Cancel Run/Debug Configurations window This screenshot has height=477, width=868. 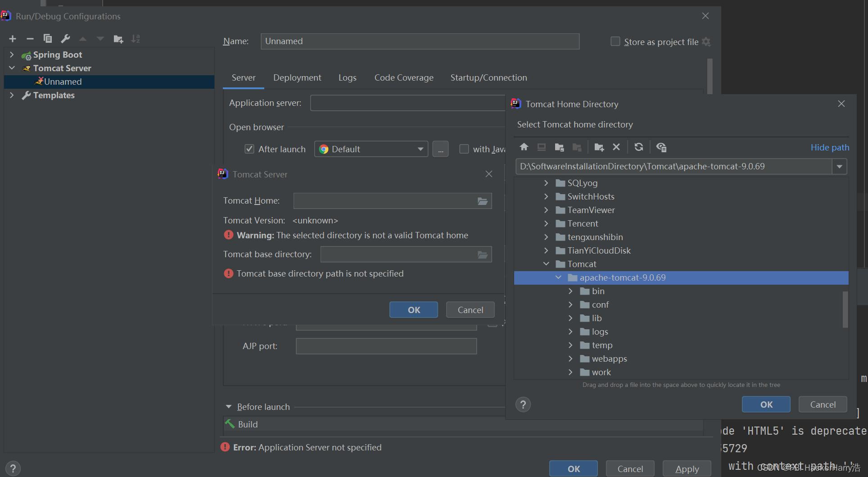(x=630, y=469)
